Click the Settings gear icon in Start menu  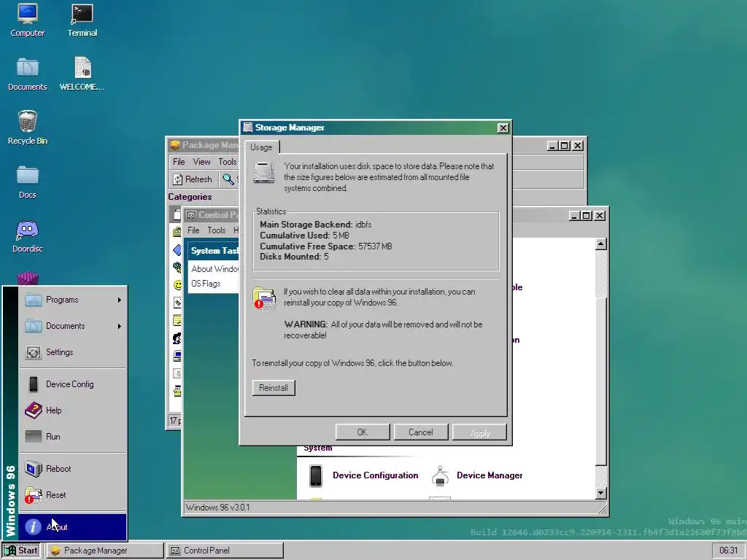pyautogui.click(x=34, y=352)
